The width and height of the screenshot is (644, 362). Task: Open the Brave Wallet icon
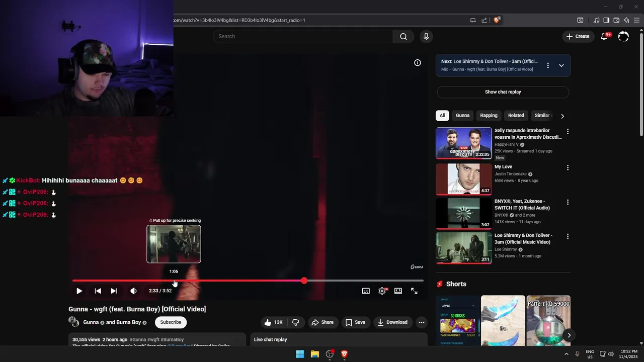pos(616,20)
